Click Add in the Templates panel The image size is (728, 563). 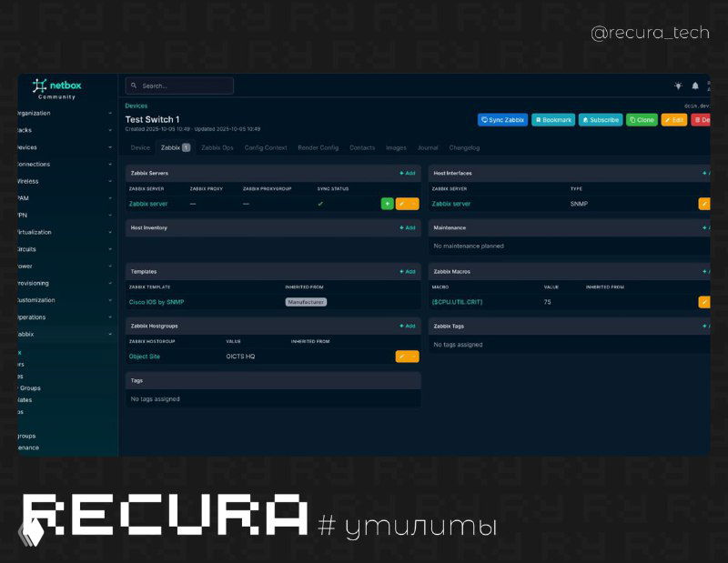click(406, 271)
